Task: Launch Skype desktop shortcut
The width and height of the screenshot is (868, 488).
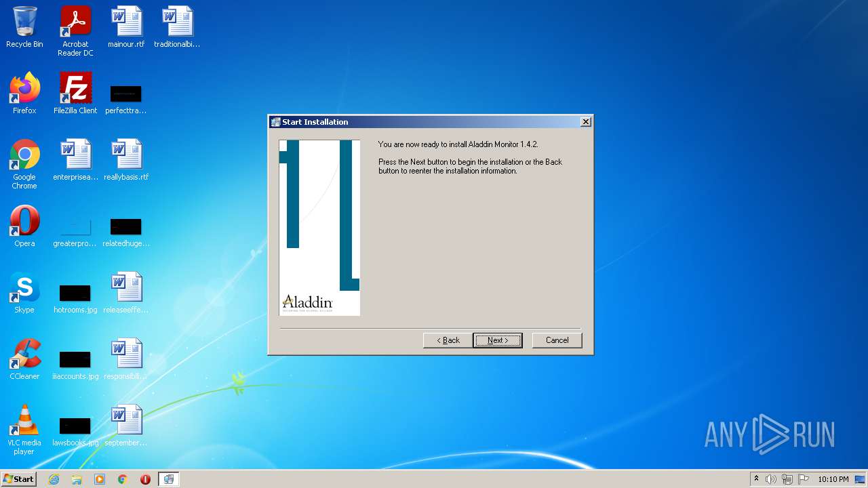Action: point(24,293)
